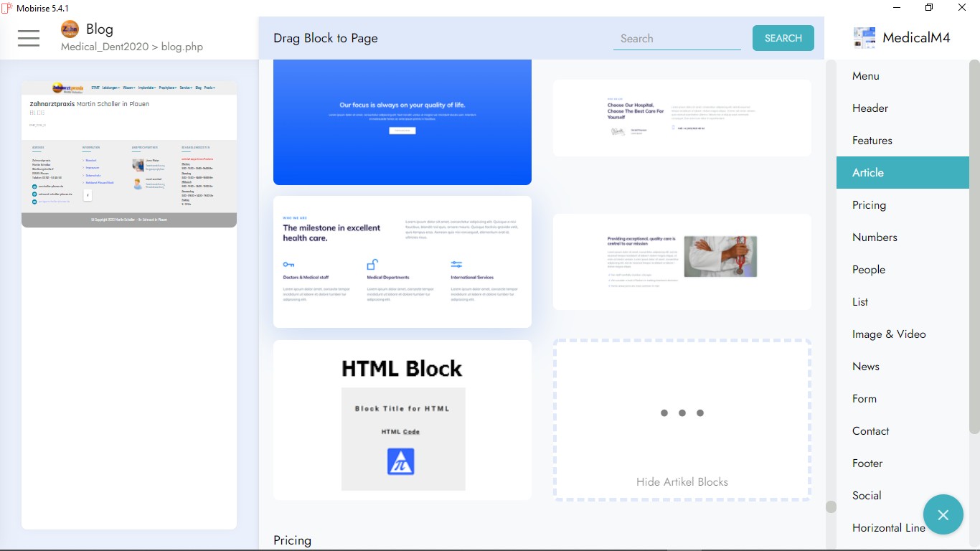Select the Article block category
The height and width of the screenshot is (551, 980).
pos(903,173)
